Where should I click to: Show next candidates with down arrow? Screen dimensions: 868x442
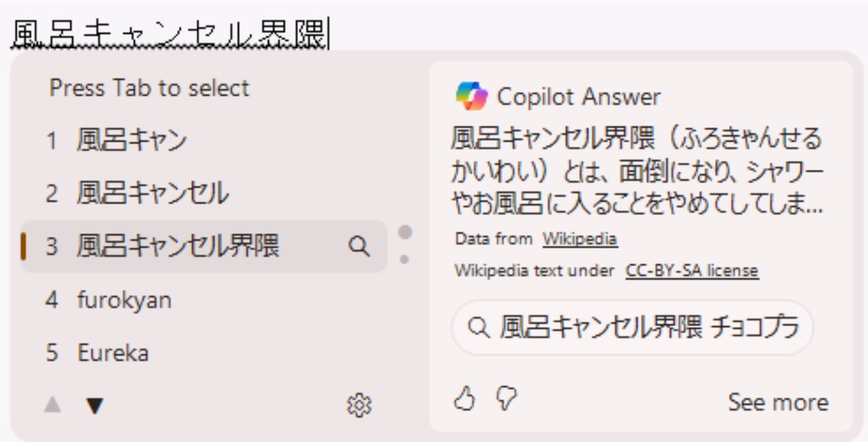[x=94, y=405]
